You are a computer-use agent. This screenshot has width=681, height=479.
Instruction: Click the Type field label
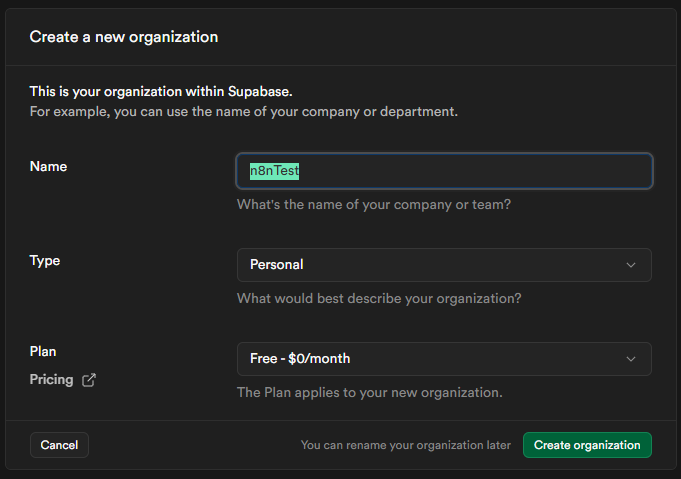(45, 260)
